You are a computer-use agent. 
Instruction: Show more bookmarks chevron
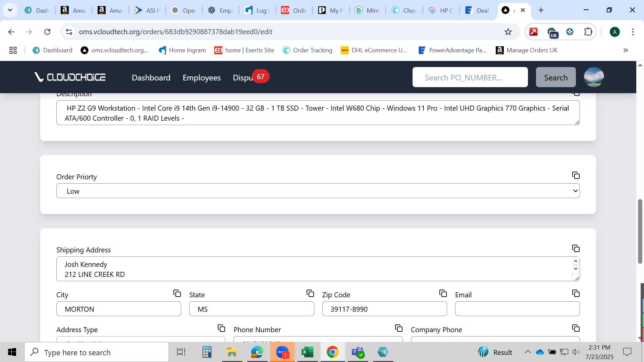626,50
